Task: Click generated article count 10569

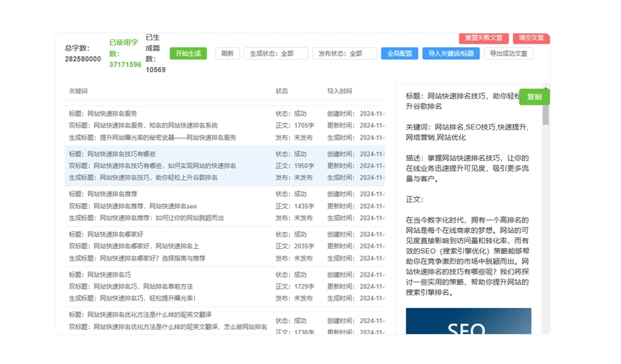Action: (x=156, y=70)
